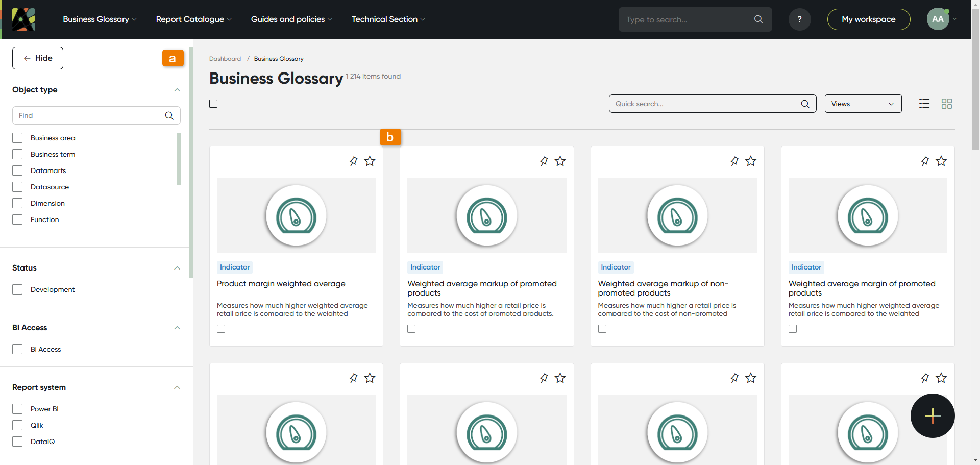This screenshot has height=465, width=980.
Task: Pin the Product margin weighted average card
Action: coord(353,161)
